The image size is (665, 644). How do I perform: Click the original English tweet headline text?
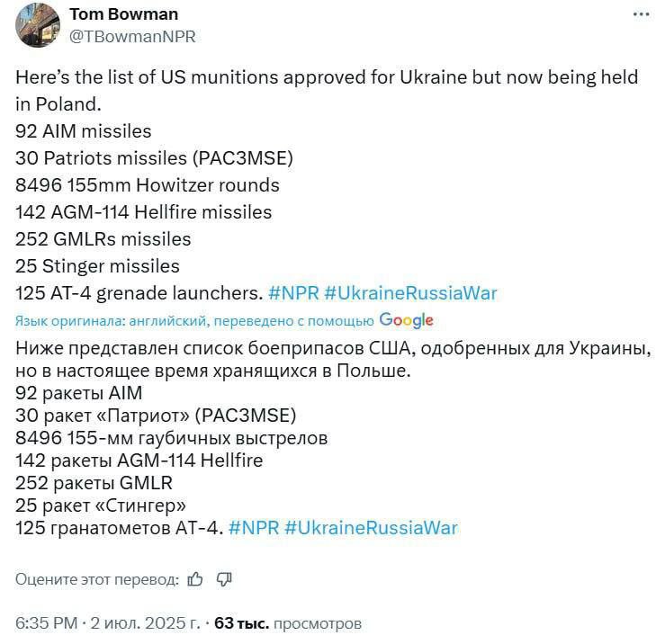point(327,91)
